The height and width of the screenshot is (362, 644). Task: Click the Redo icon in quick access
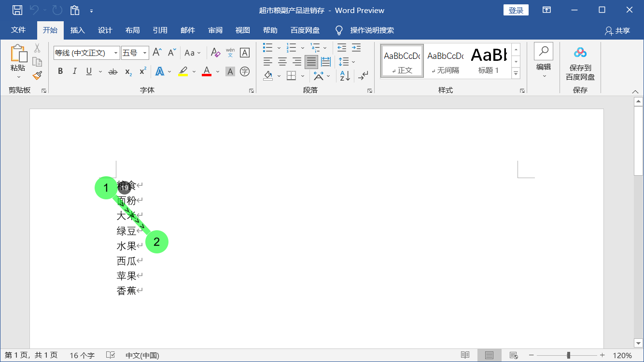pyautogui.click(x=57, y=10)
